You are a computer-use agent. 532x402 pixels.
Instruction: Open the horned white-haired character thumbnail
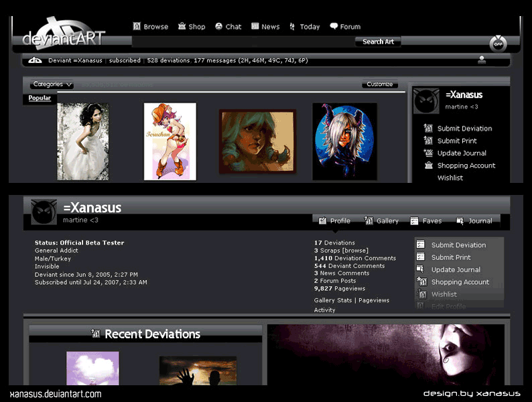coord(344,141)
